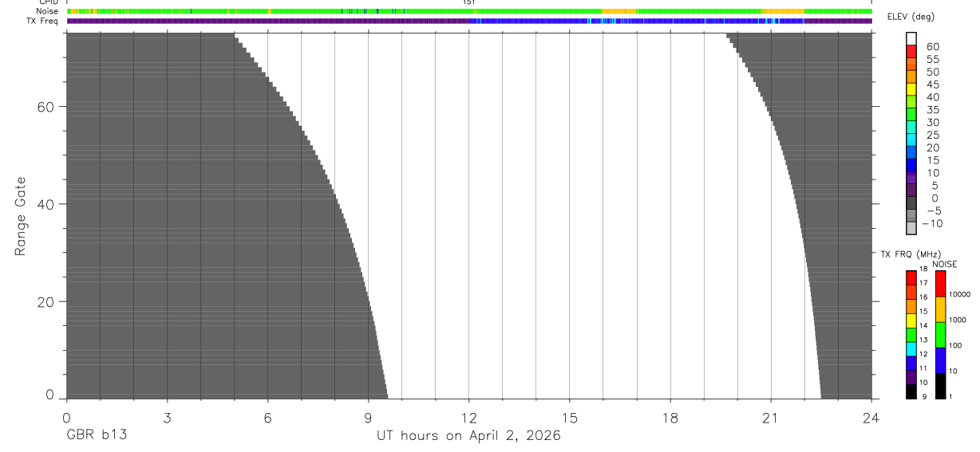Click the red TX FRQ segment between 17 and 18

pos(911,277)
